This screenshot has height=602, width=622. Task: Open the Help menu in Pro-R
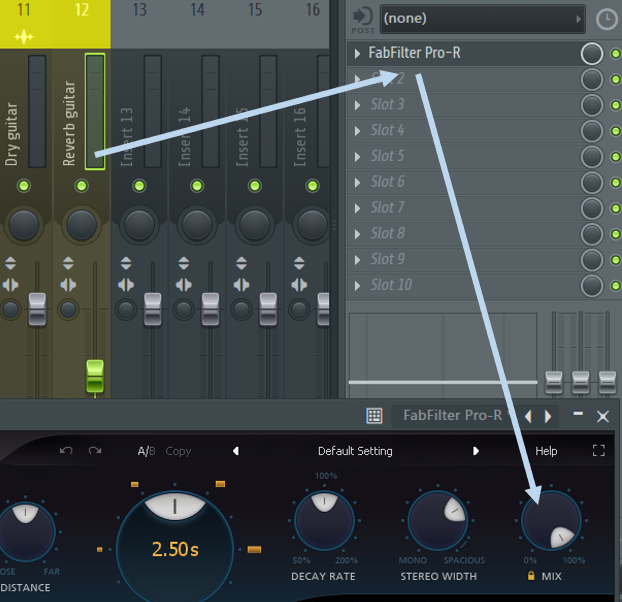coord(546,451)
